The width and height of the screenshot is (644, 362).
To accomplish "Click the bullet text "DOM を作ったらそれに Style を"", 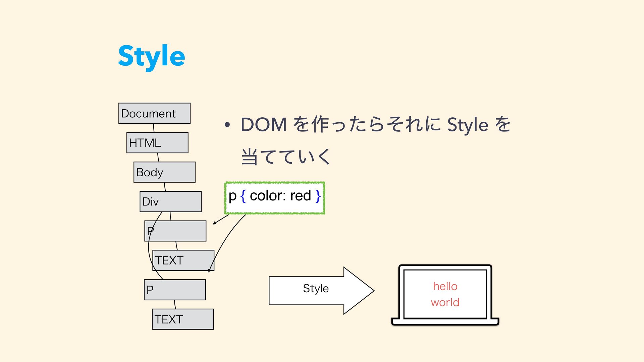I will click(376, 124).
